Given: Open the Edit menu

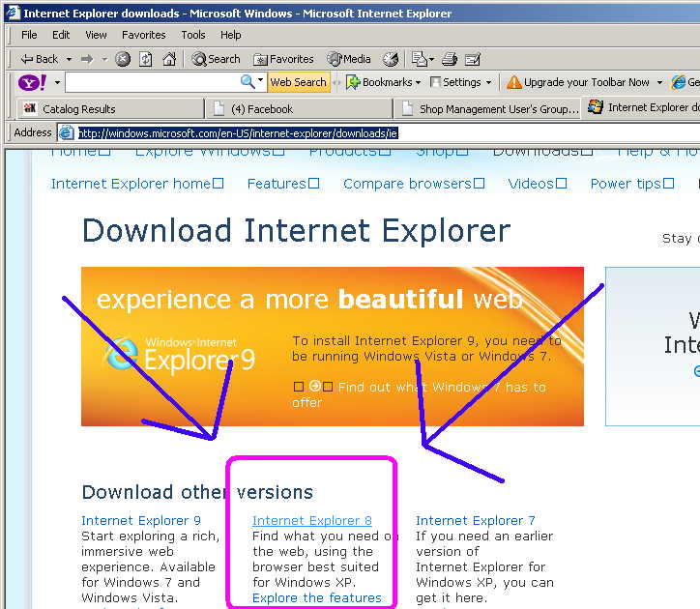Looking at the screenshot, I should [61, 35].
